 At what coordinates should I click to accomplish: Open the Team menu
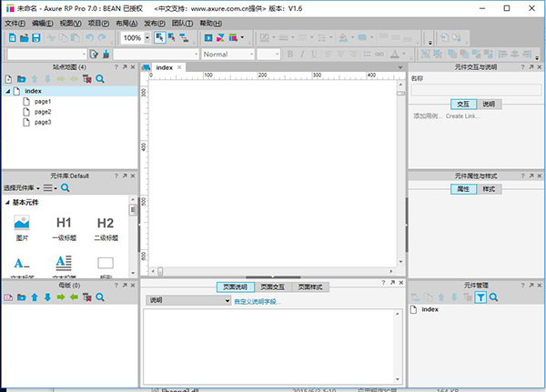pyautogui.click(x=182, y=24)
